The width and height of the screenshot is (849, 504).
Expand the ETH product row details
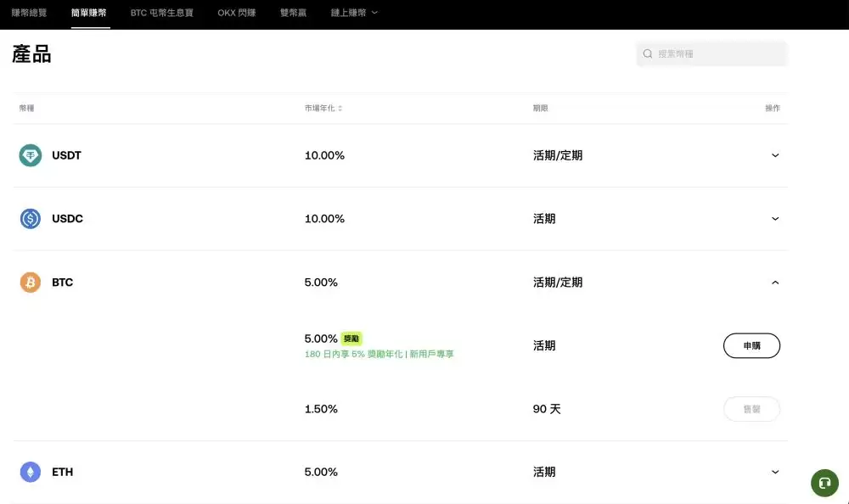(x=774, y=472)
